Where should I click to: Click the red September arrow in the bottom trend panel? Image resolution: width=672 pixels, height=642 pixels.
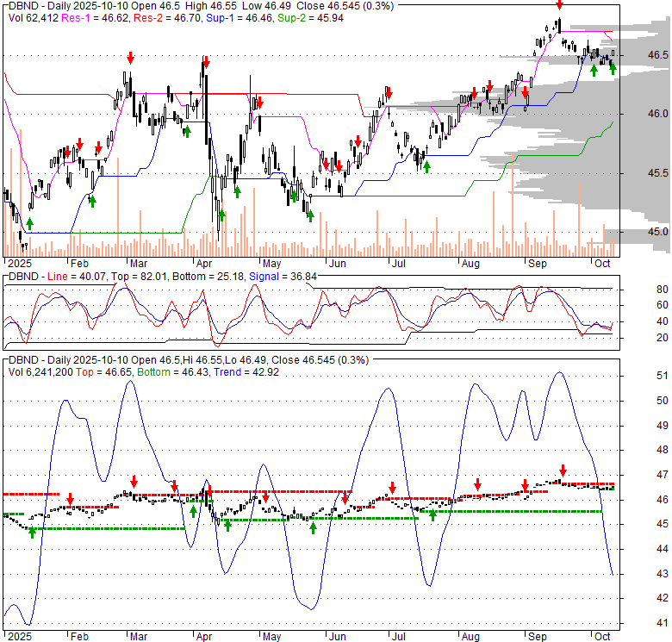tap(563, 471)
